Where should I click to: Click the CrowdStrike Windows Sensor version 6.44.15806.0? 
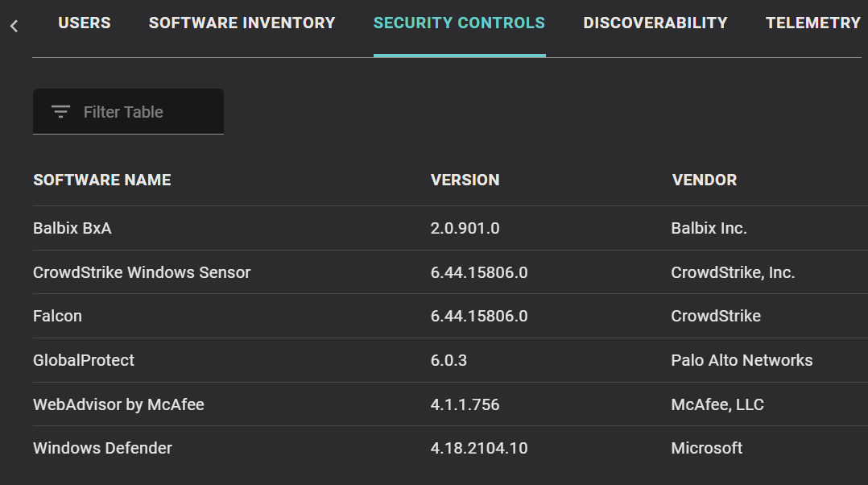479,272
